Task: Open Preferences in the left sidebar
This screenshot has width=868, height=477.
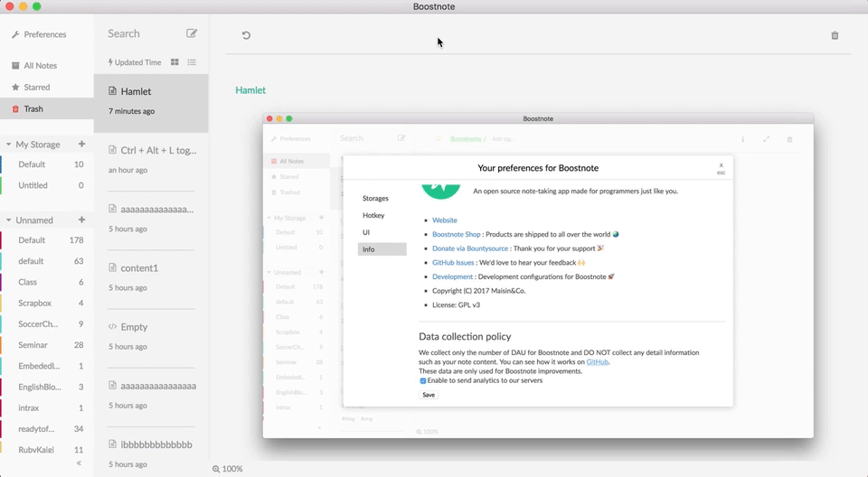Action: [39, 34]
